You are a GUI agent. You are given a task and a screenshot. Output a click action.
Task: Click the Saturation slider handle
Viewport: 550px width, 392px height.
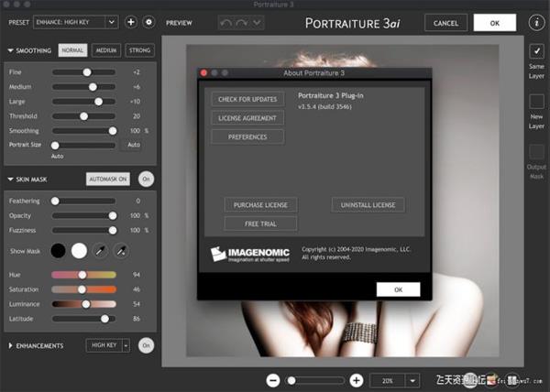pyautogui.click(x=82, y=289)
